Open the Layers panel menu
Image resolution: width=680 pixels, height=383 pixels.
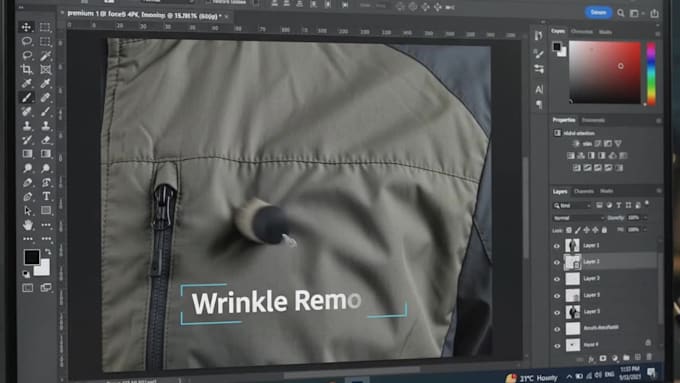click(659, 191)
